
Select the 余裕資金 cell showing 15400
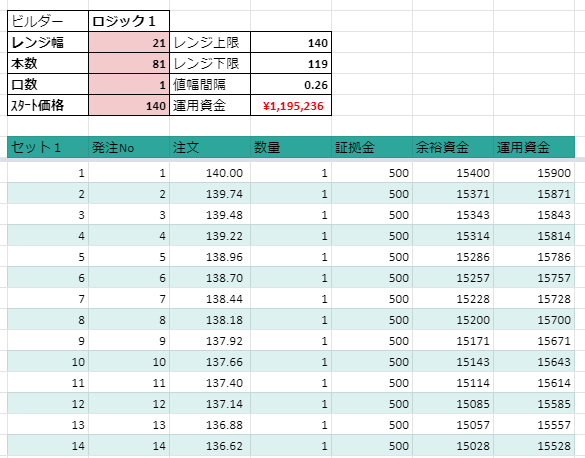[x=453, y=172]
